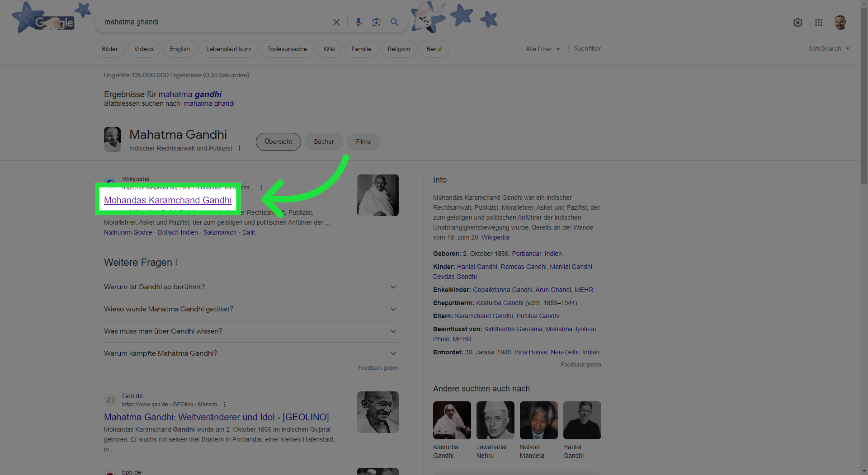Expand question Wieso wurde Mahatma Gandhi getötet?
The image size is (868, 475).
click(x=251, y=309)
